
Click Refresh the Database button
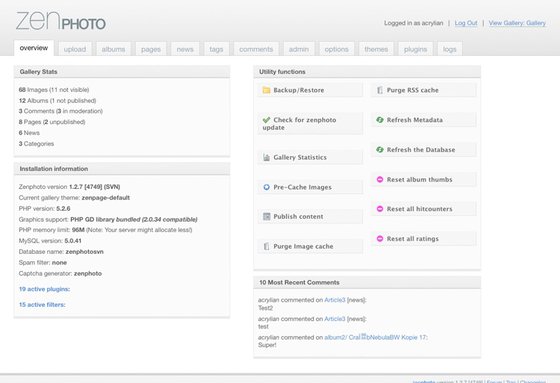tap(424, 149)
